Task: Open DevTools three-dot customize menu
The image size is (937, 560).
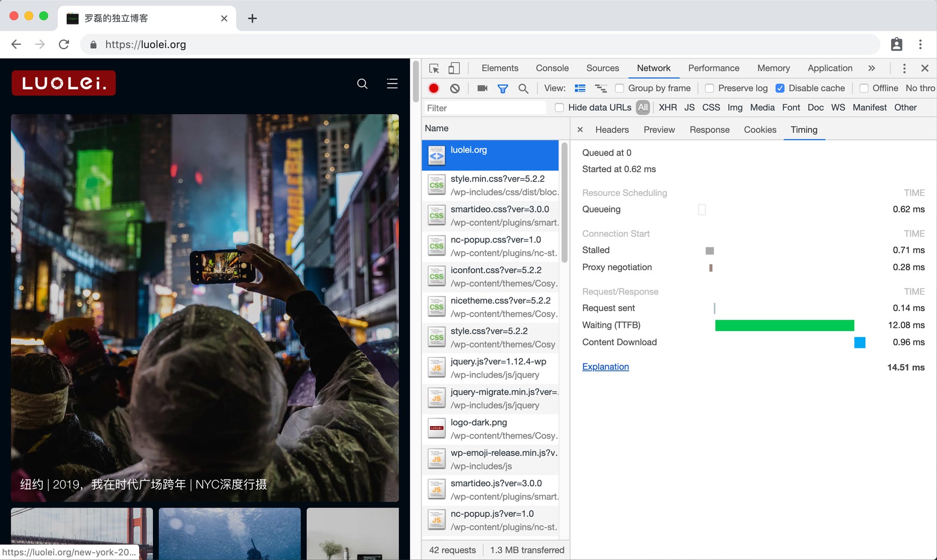Action: coord(904,68)
